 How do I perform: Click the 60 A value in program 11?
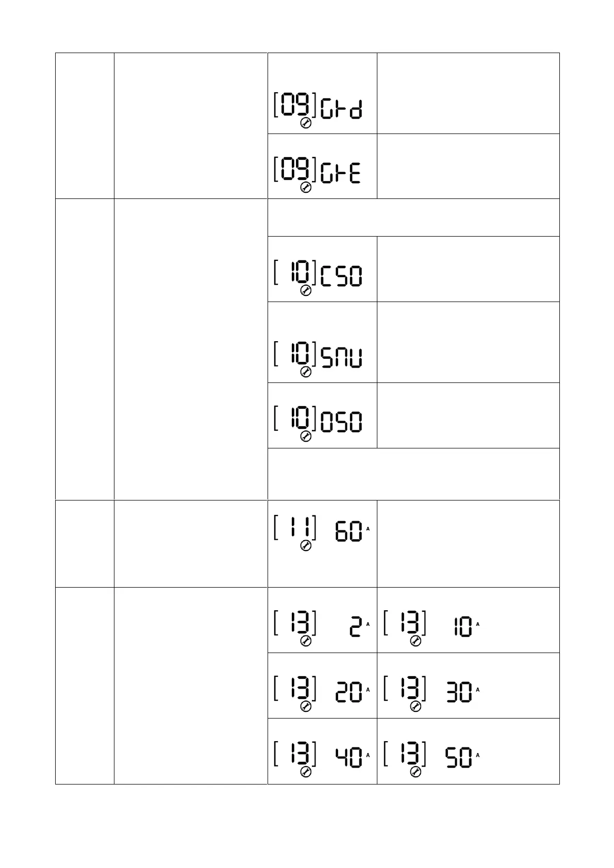point(349,532)
